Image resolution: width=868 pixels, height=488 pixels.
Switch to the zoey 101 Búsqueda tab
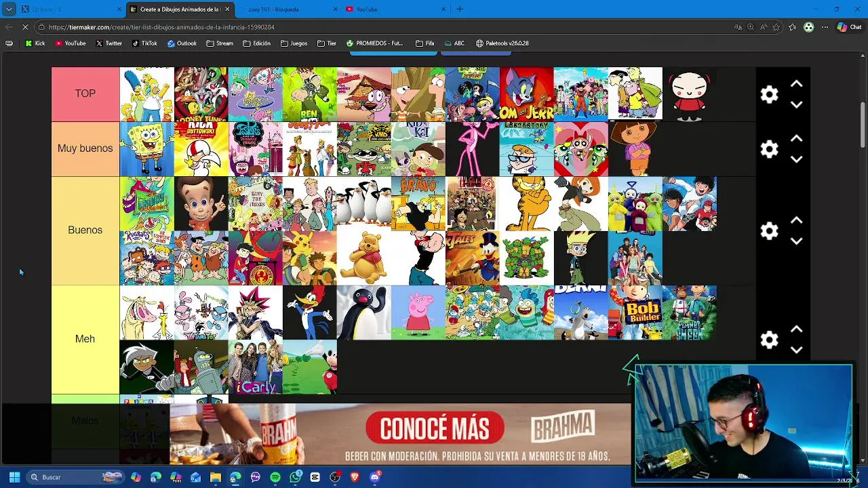(288, 9)
